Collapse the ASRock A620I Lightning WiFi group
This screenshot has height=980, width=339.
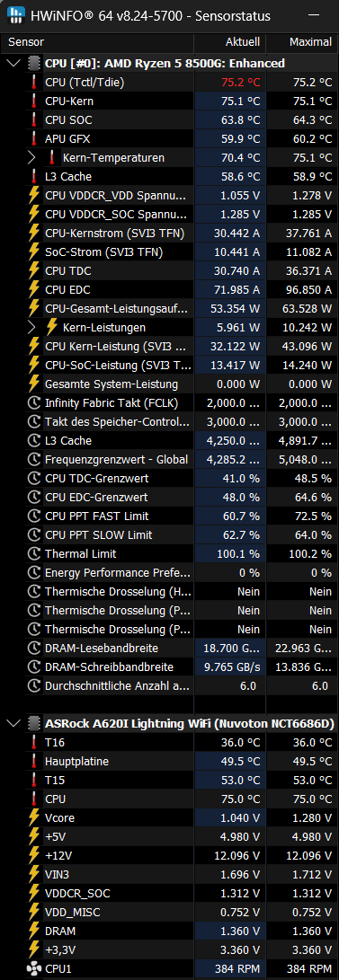tap(13, 724)
